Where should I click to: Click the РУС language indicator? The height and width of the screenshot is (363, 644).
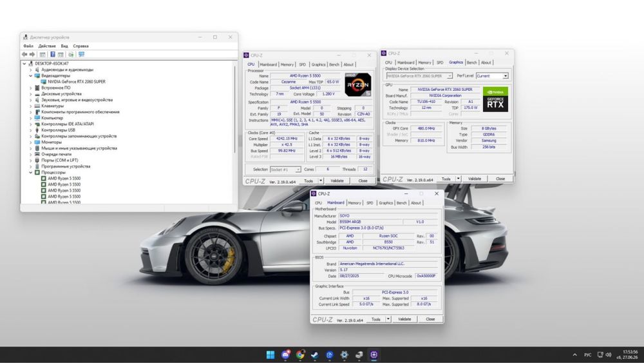(x=588, y=355)
